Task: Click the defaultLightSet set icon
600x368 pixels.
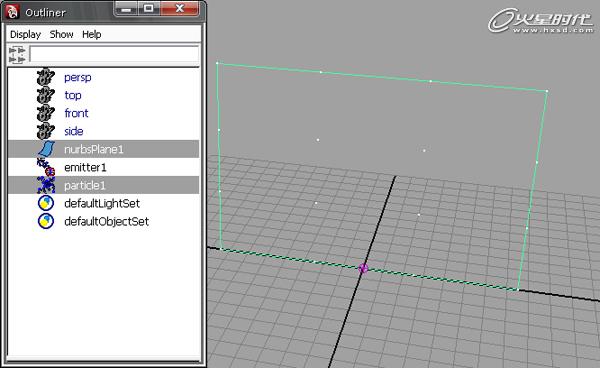Action: [46, 203]
